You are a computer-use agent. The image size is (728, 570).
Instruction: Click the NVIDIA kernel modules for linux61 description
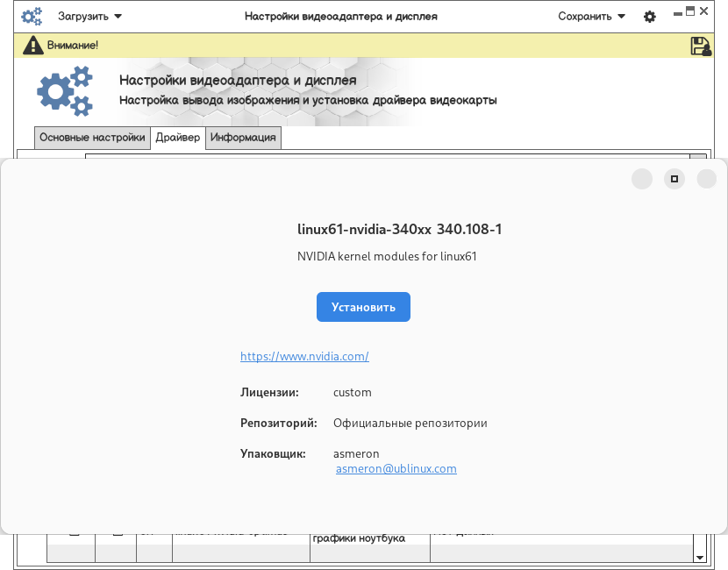387,256
